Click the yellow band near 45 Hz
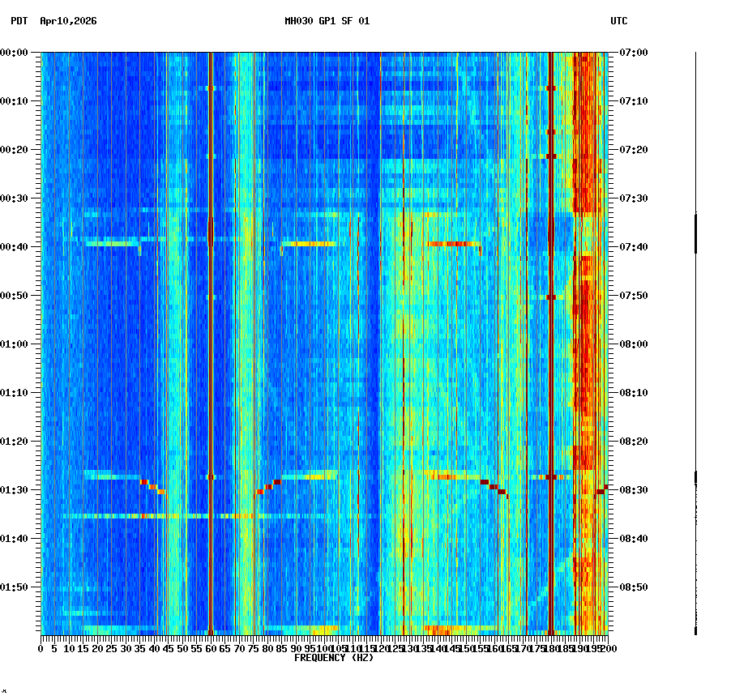The height and width of the screenshot is (700, 731). click(170, 324)
